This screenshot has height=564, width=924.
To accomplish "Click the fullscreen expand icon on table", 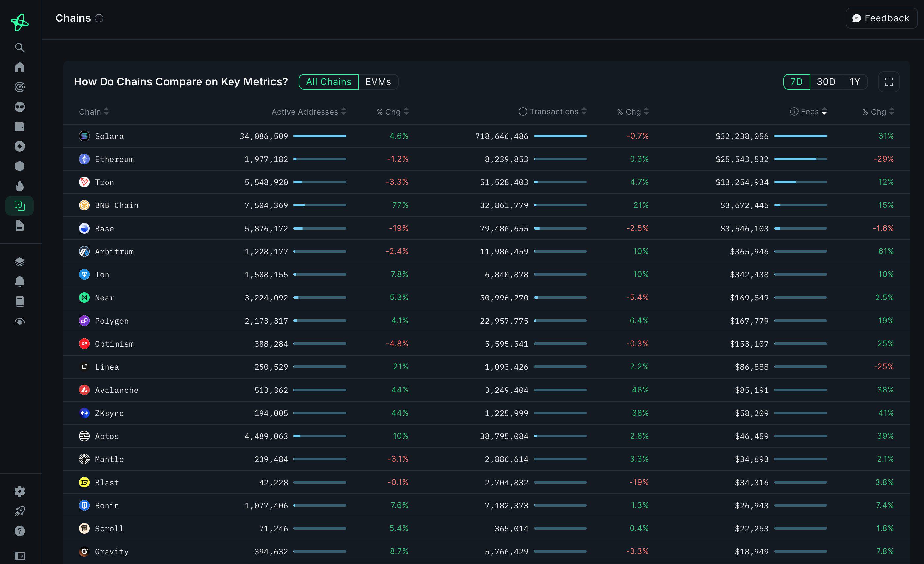I will [889, 82].
